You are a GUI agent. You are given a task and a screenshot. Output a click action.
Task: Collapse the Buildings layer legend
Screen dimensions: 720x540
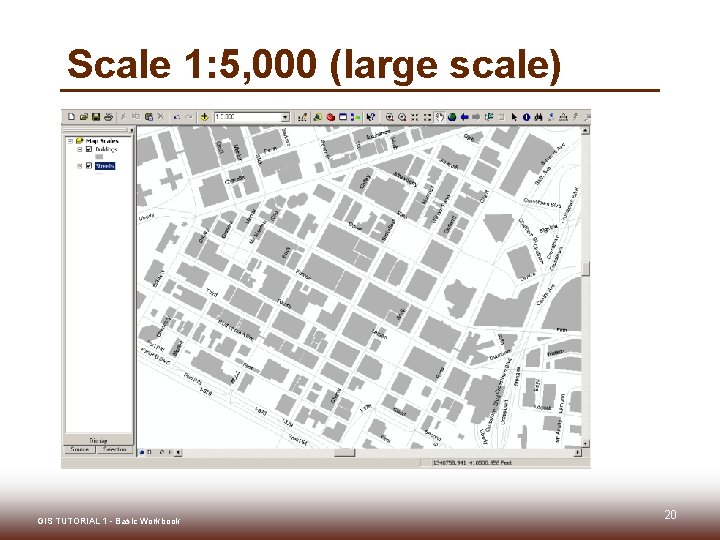(80, 149)
